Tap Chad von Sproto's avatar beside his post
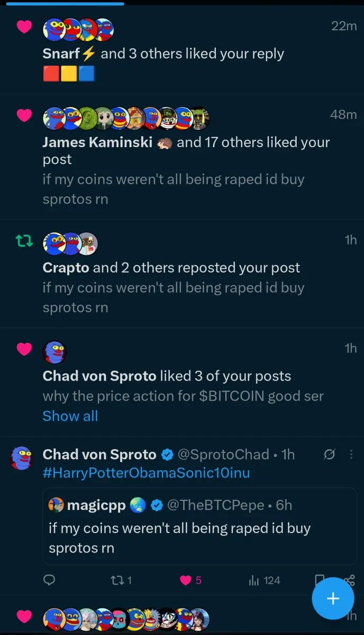This screenshot has height=635, width=364. tap(22, 459)
